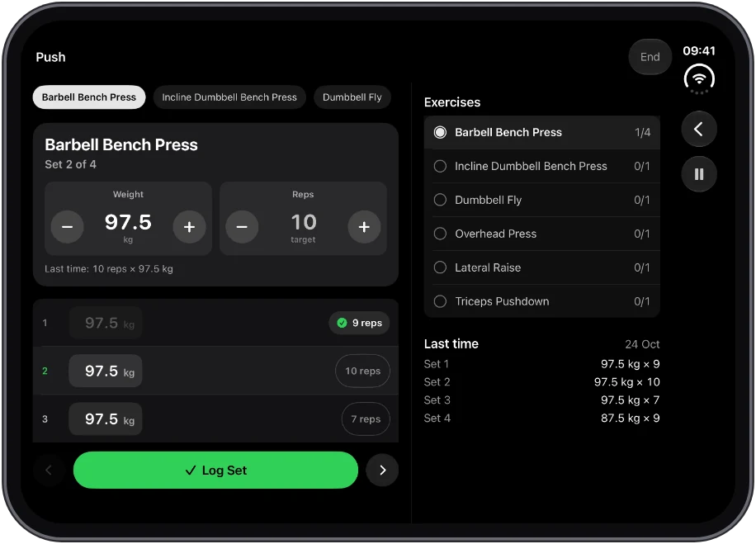756x544 pixels.
Task: Click the Set 2 of 4 label
Action: point(70,164)
